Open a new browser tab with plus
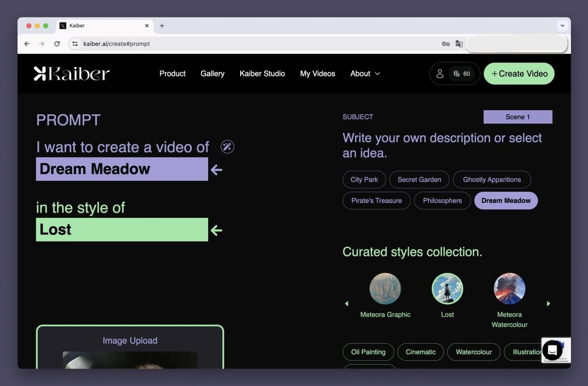This screenshot has width=588, height=386. click(162, 26)
